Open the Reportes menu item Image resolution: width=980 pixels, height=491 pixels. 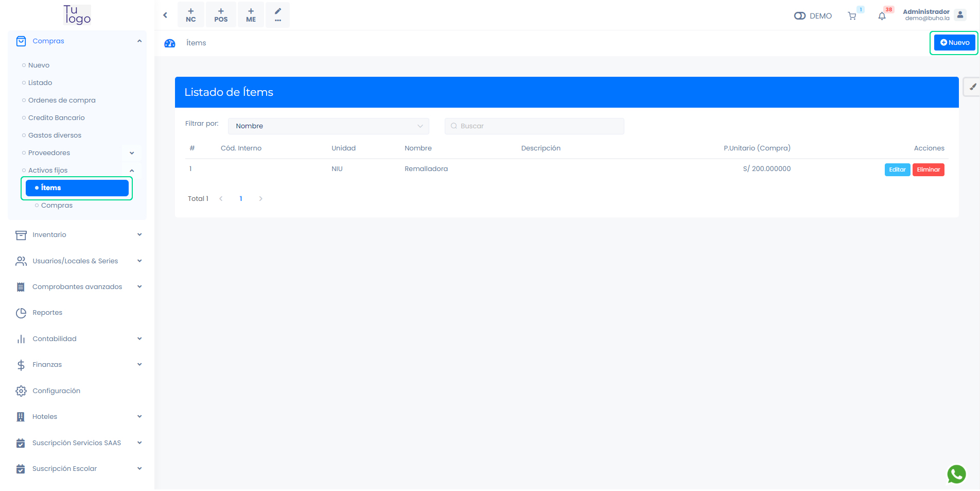click(47, 313)
